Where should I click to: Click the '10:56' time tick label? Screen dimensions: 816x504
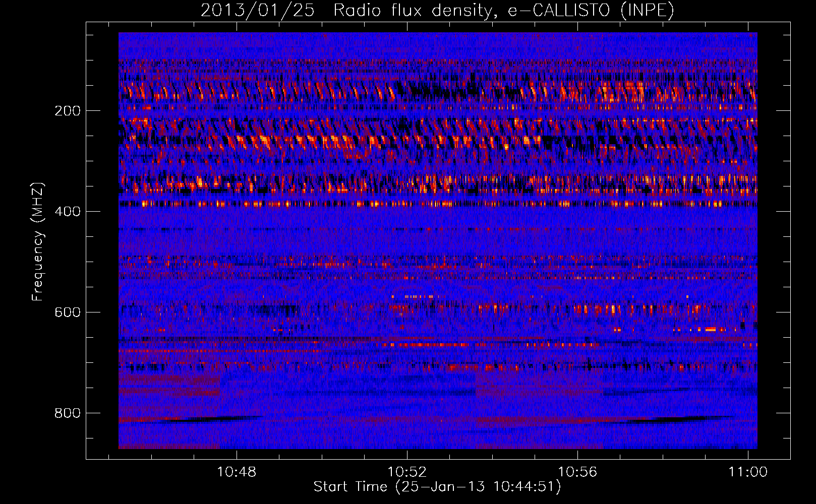(x=577, y=472)
